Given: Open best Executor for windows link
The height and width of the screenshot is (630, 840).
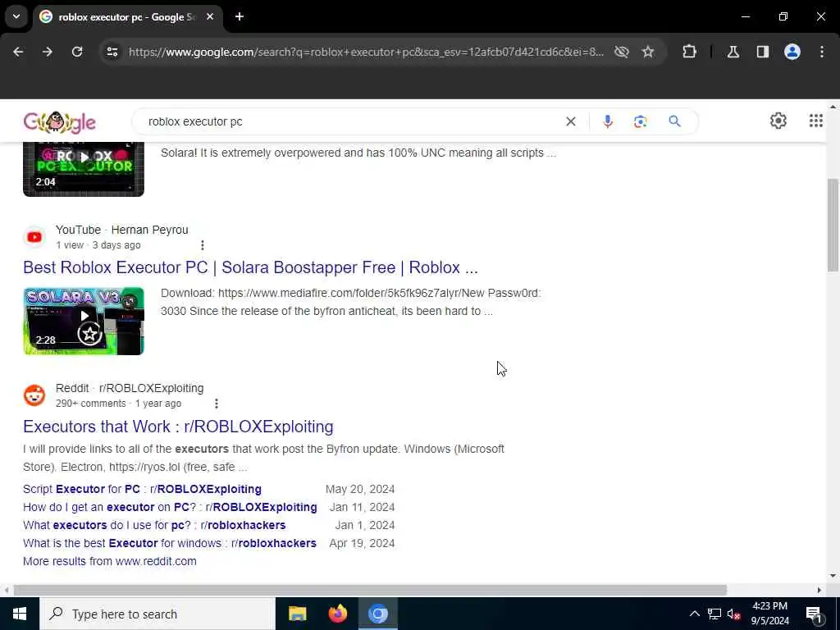Looking at the screenshot, I should tap(169, 543).
